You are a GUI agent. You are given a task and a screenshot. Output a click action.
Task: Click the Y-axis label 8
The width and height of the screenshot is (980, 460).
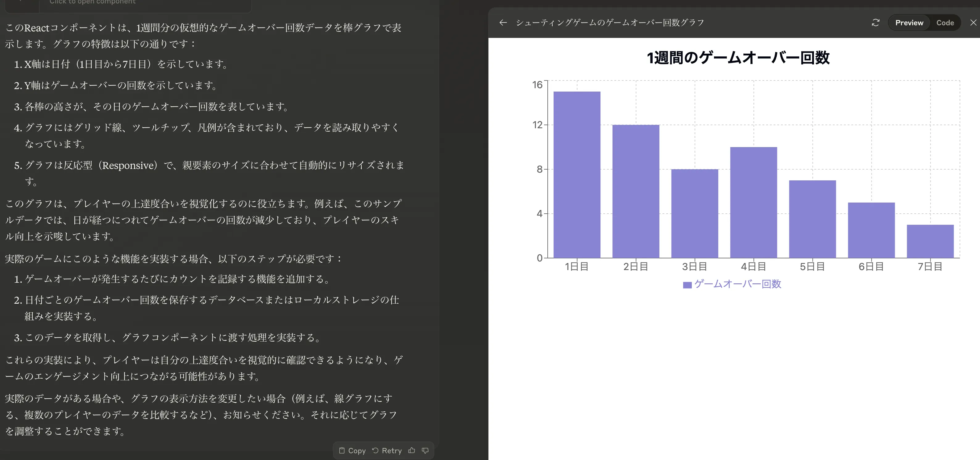[x=539, y=169]
